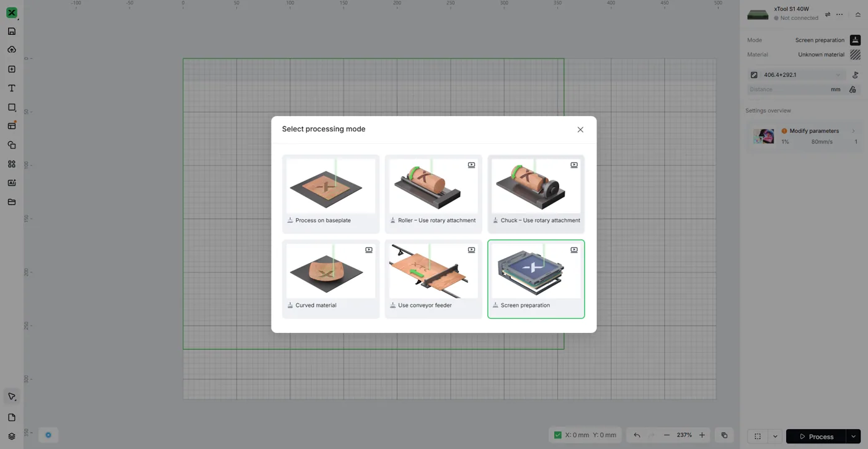Select Process on baseplate mode
The image size is (868, 449).
point(330,193)
